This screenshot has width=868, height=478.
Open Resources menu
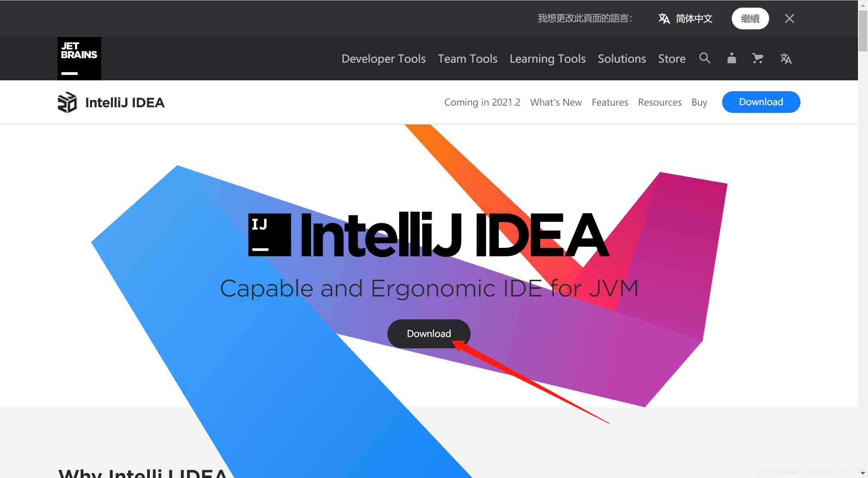coord(660,102)
